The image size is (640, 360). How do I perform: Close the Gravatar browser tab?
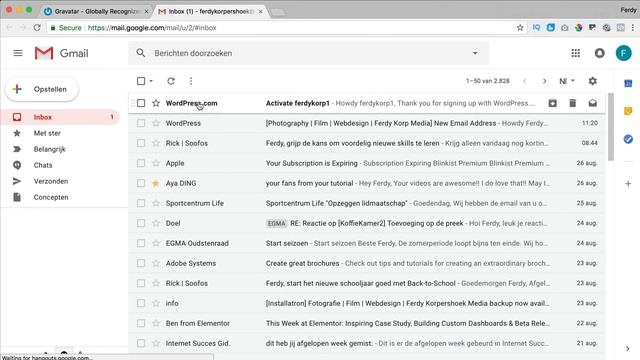(x=146, y=11)
